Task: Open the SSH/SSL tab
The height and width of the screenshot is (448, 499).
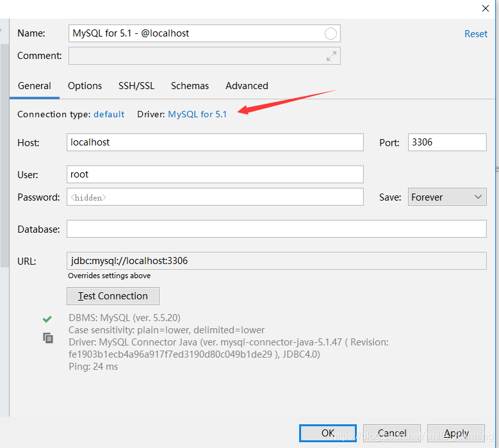Action: (x=136, y=86)
